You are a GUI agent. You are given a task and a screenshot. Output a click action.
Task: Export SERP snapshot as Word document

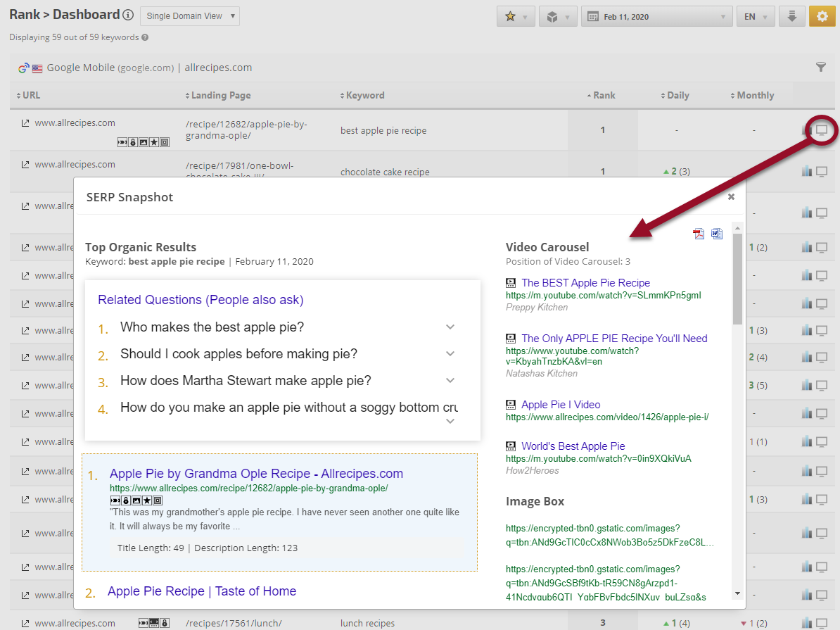pyautogui.click(x=717, y=234)
